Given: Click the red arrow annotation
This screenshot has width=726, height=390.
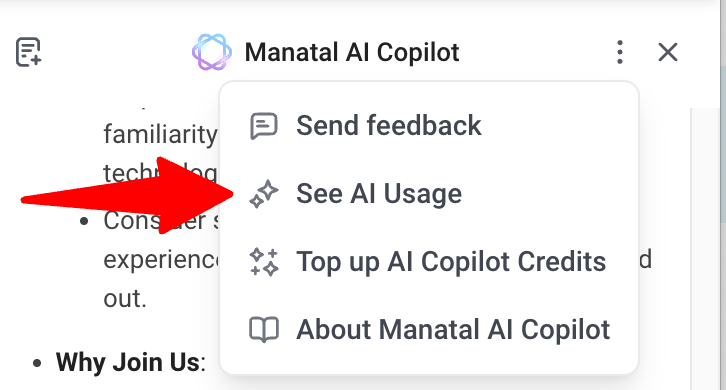Looking at the screenshot, I should pos(127,195).
